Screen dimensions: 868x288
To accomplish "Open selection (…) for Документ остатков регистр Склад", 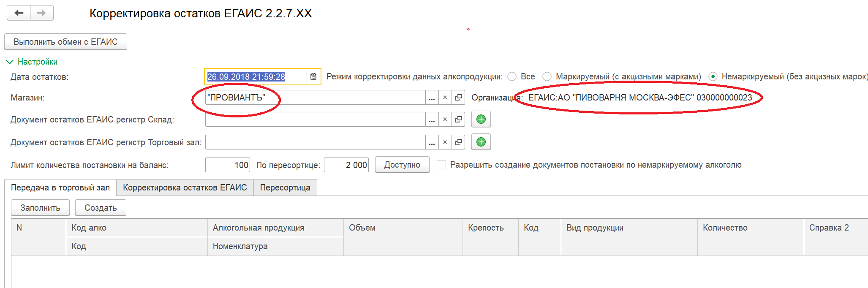I will pyautogui.click(x=432, y=120).
